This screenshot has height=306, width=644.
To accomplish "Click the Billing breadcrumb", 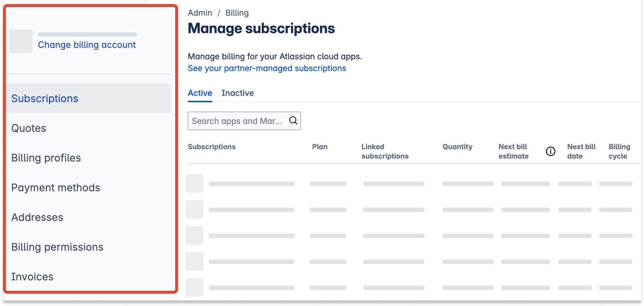I will pos(237,13).
